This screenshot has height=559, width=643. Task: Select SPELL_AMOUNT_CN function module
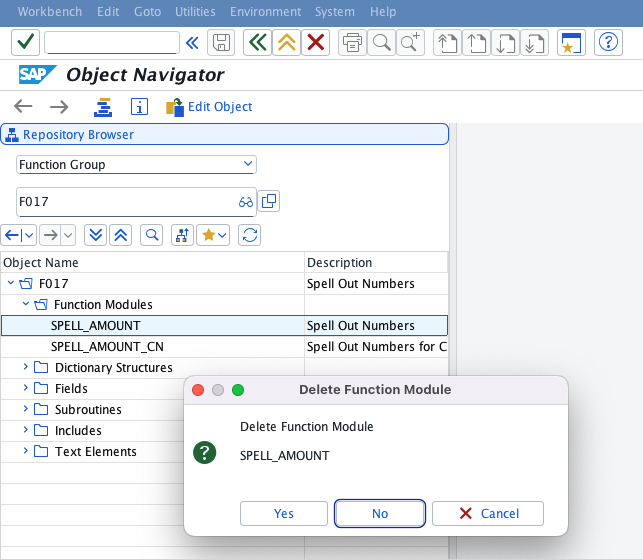coord(224,347)
